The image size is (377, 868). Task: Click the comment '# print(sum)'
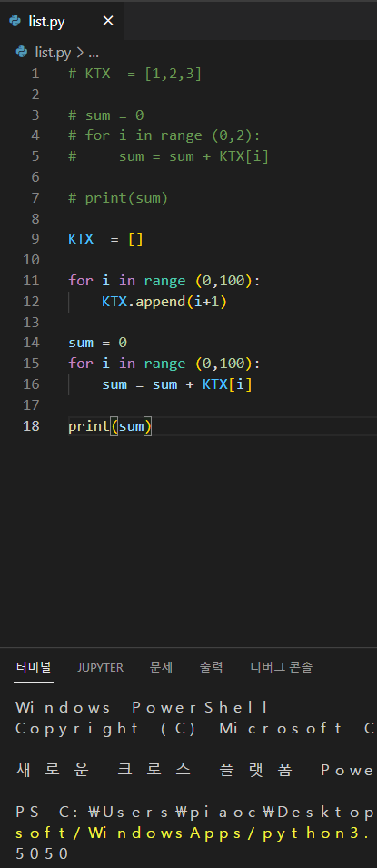coord(118,197)
